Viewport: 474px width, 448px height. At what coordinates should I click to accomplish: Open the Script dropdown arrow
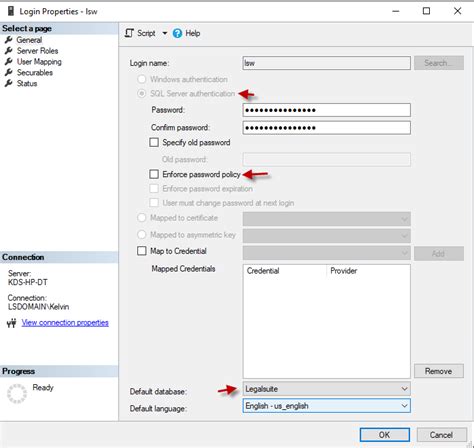[165, 33]
